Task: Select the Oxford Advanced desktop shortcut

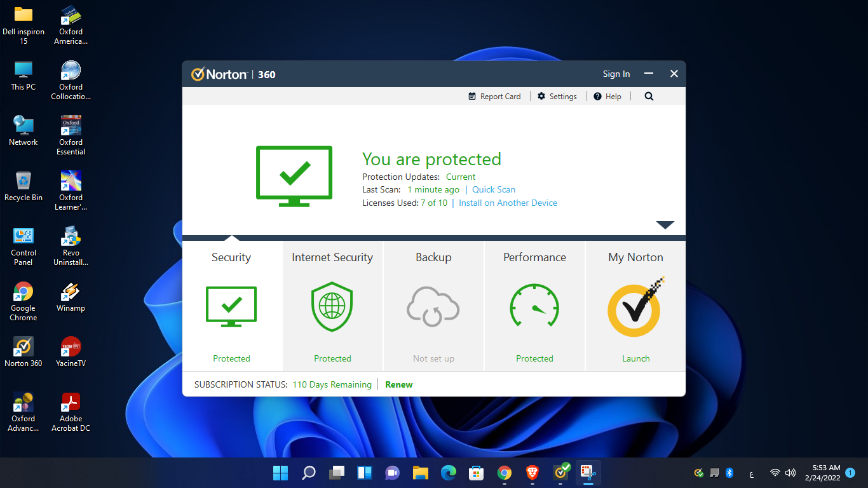Action: [24, 412]
